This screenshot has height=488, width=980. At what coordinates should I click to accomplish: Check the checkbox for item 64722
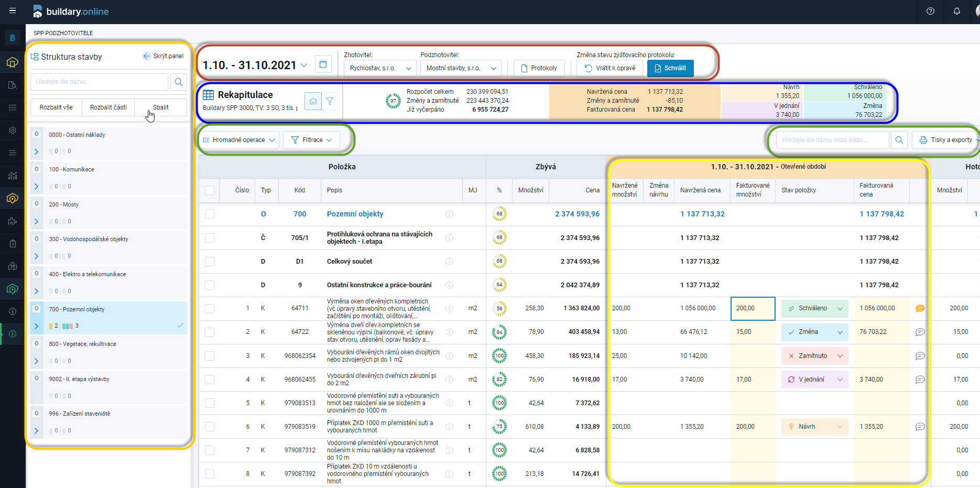coord(210,332)
